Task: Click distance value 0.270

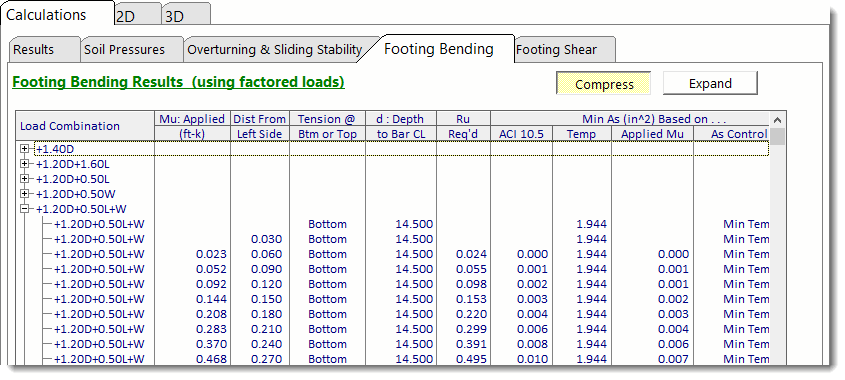Action: pyautogui.click(x=267, y=360)
